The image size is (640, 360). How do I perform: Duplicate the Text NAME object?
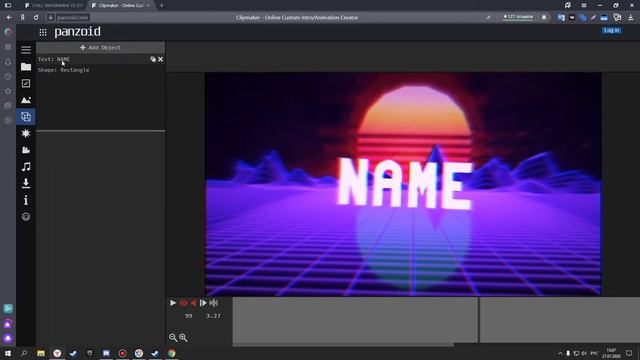point(153,59)
